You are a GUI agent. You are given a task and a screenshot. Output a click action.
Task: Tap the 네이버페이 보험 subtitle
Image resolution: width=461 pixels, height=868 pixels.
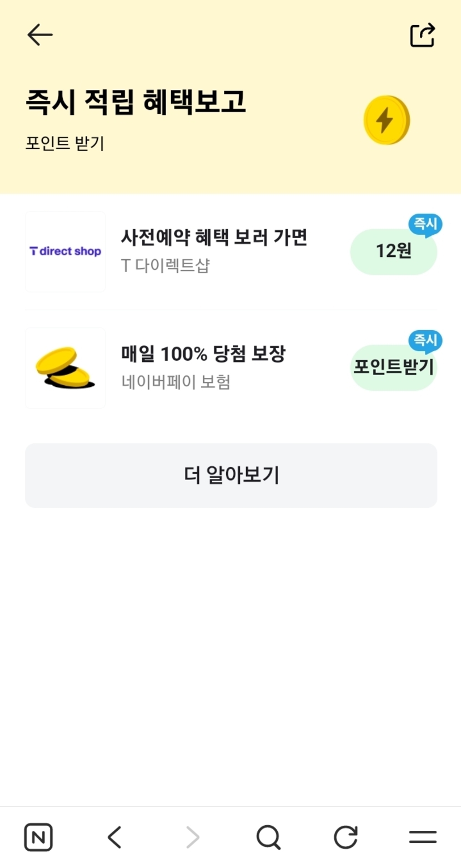pos(176,382)
